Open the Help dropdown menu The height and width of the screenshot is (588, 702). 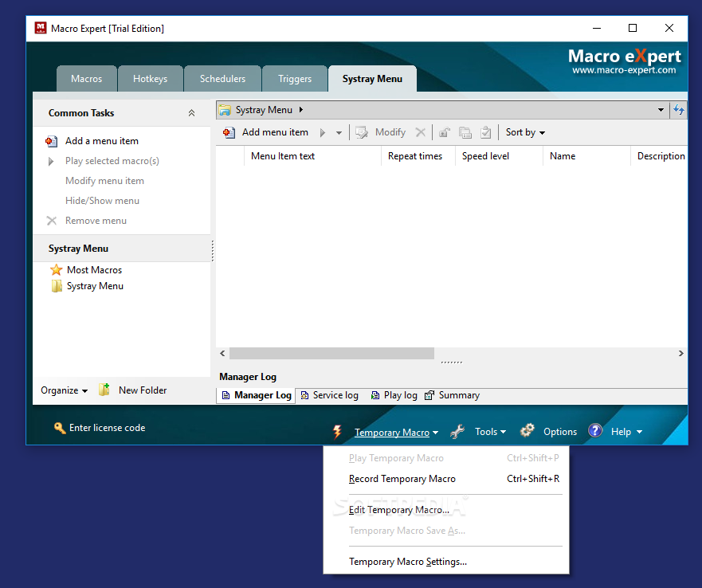[626, 432]
